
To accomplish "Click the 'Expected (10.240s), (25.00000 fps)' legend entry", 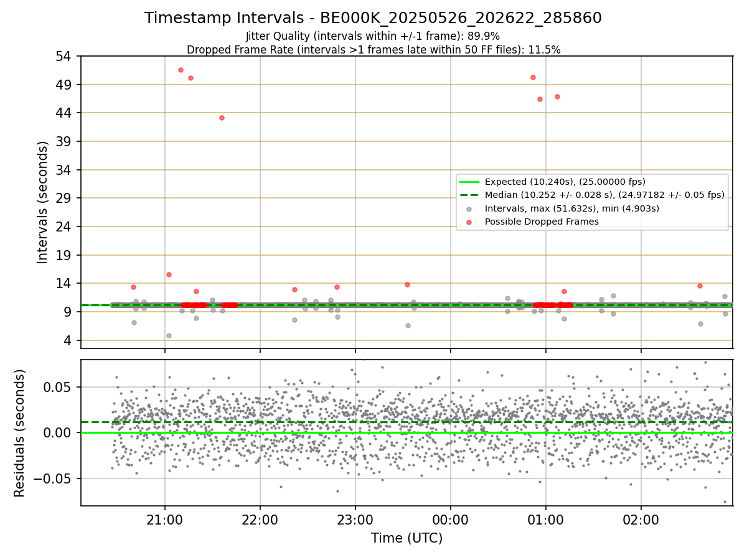I will click(x=565, y=182).
